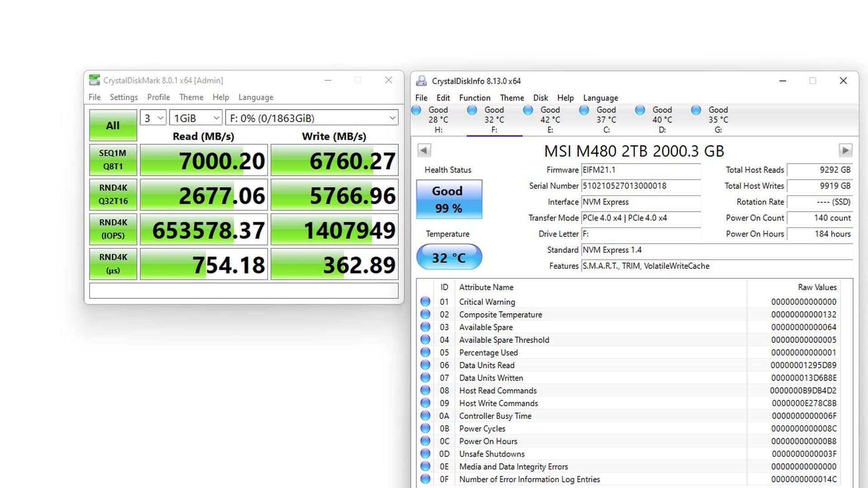Click the 32 °C temperature gauge

448,257
